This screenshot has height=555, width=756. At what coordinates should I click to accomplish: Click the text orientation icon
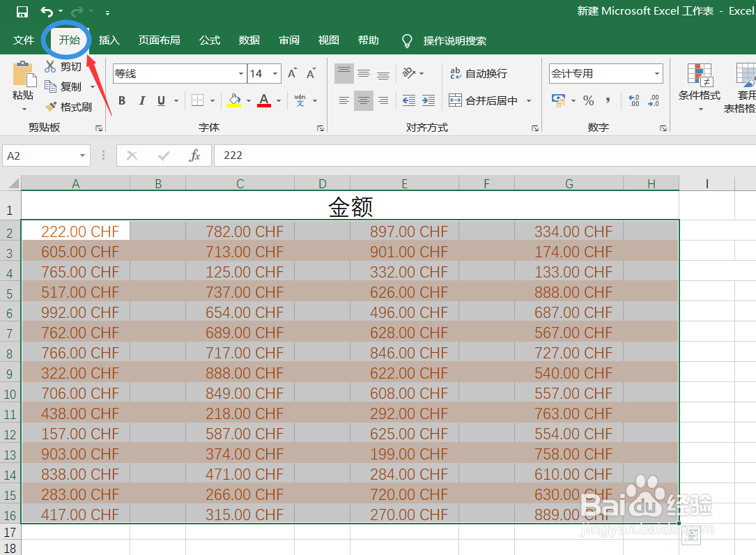coord(409,73)
